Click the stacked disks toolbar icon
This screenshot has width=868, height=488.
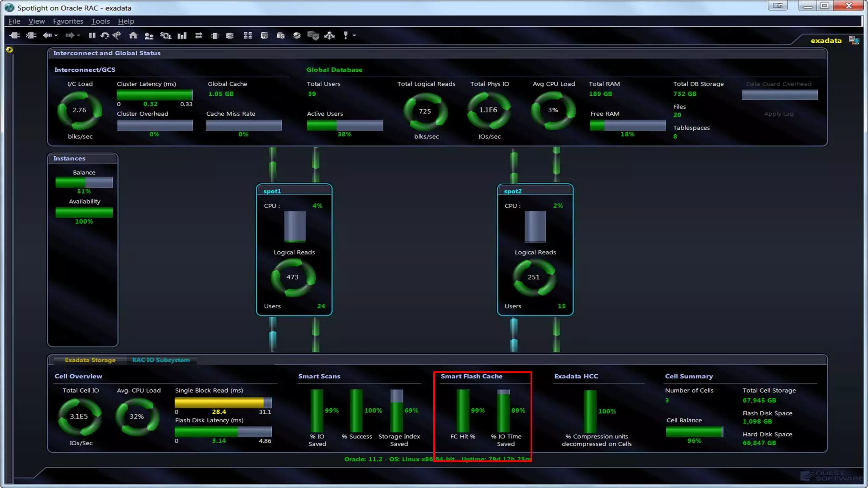[x=230, y=36]
